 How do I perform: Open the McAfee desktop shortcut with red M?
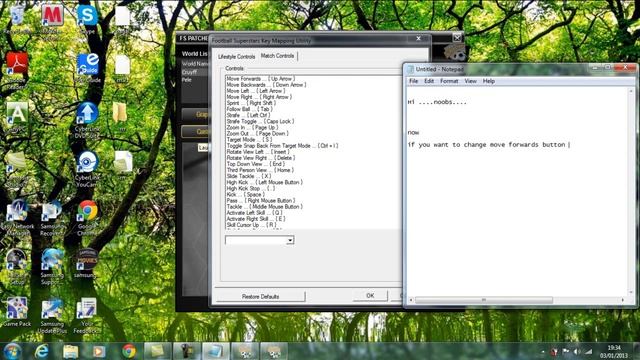click(52, 18)
